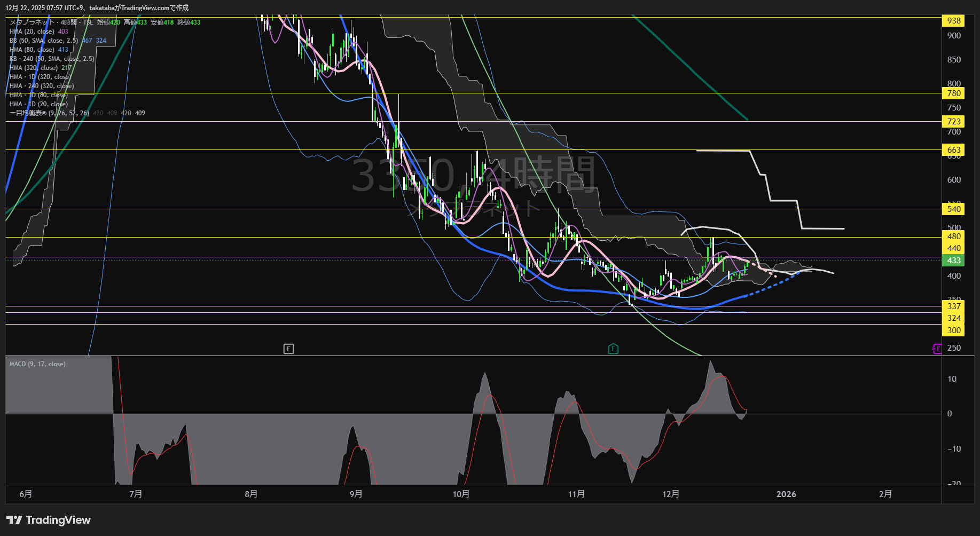
Task: Click the 2026 label on the time axis
Action: pos(786,494)
